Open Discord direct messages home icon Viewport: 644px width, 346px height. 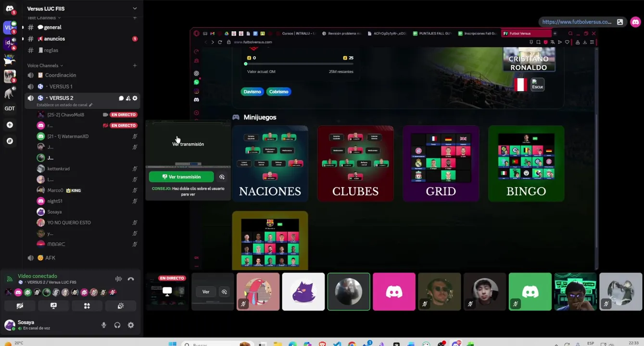(10, 9)
